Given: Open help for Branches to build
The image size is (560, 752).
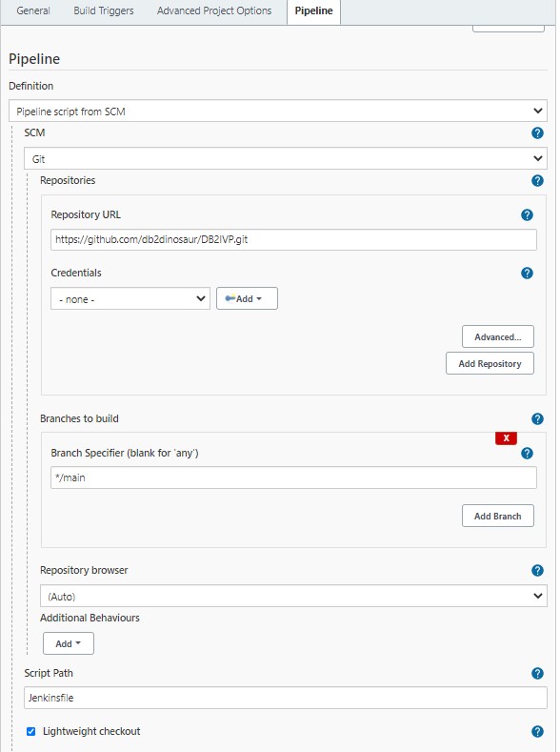Looking at the screenshot, I should click(x=537, y=418).
